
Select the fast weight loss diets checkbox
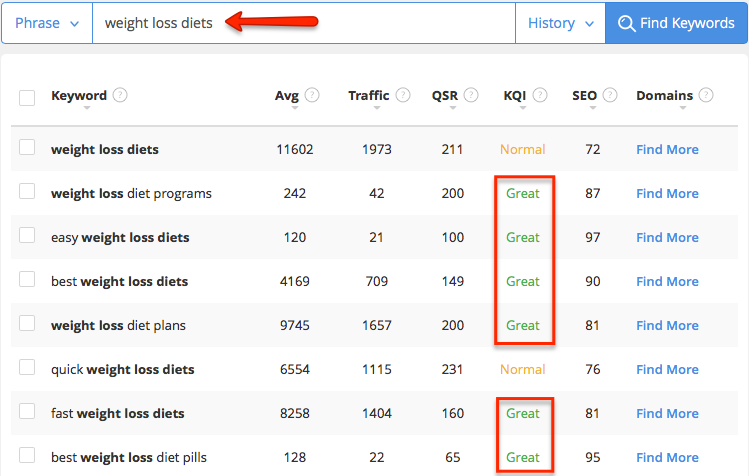(27, 411)
